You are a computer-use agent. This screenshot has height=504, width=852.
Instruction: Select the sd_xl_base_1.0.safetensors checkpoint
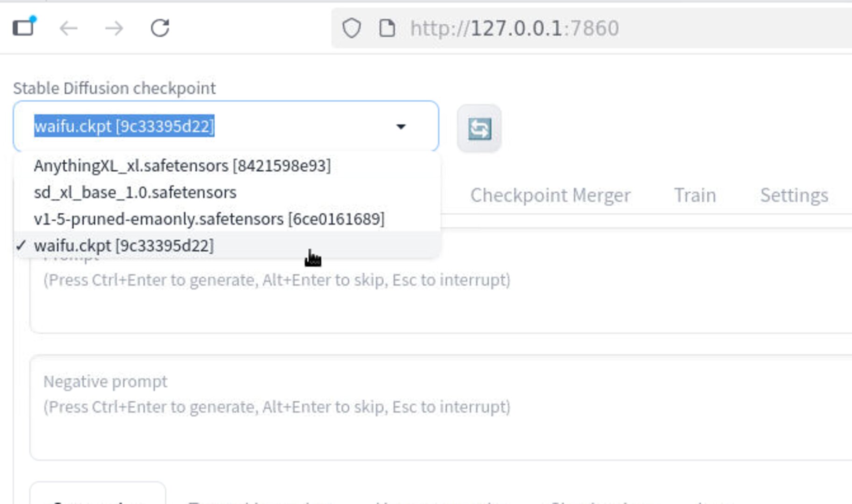click(x=135, y=192)
